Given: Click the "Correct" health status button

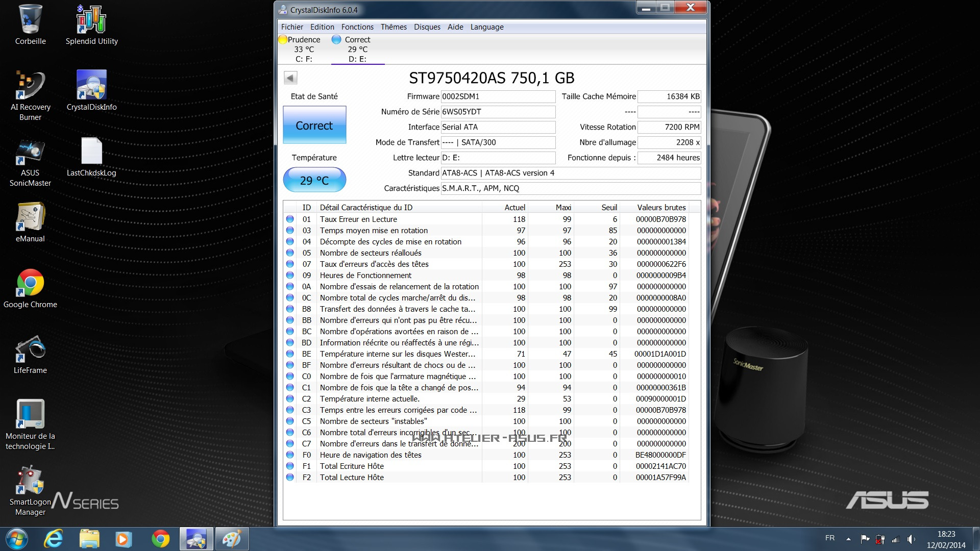Looking at the screenshot, I should click(x=314, y=125).
